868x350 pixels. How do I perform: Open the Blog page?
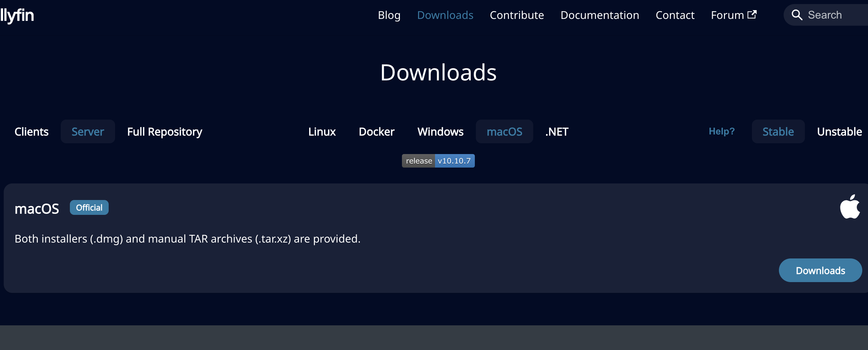click(x=389, y=15)
